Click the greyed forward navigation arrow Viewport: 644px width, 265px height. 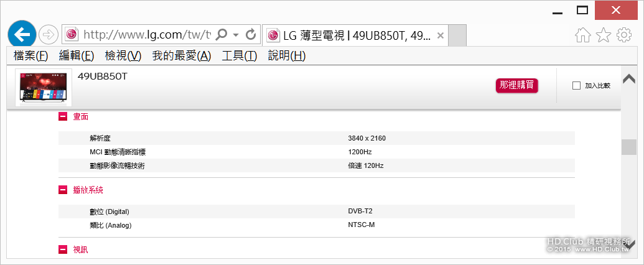49,35
